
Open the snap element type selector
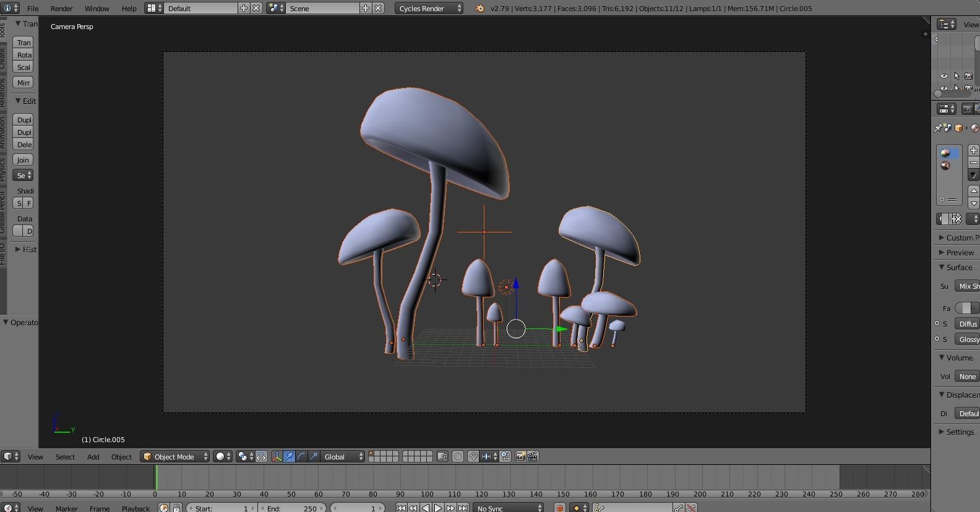click(x=489, y=456)
